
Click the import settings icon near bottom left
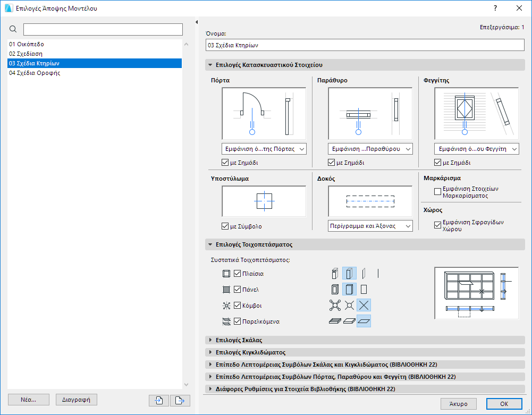158,401
